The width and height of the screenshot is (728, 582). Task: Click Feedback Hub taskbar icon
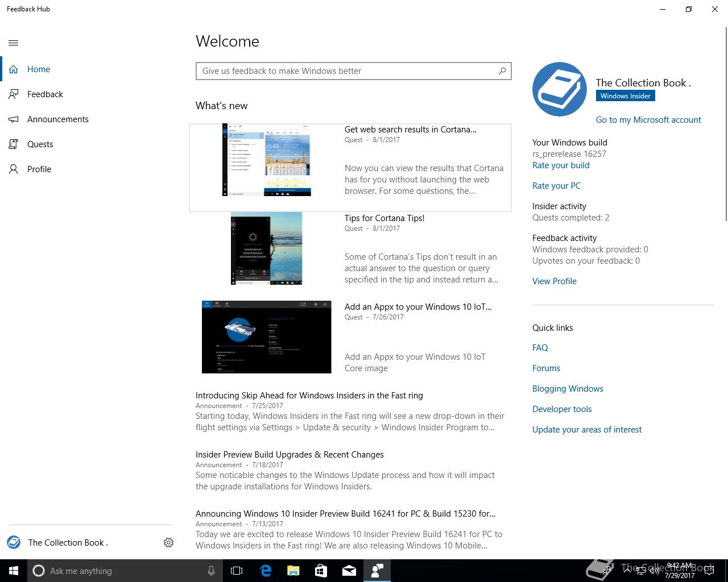click(377, 571)
